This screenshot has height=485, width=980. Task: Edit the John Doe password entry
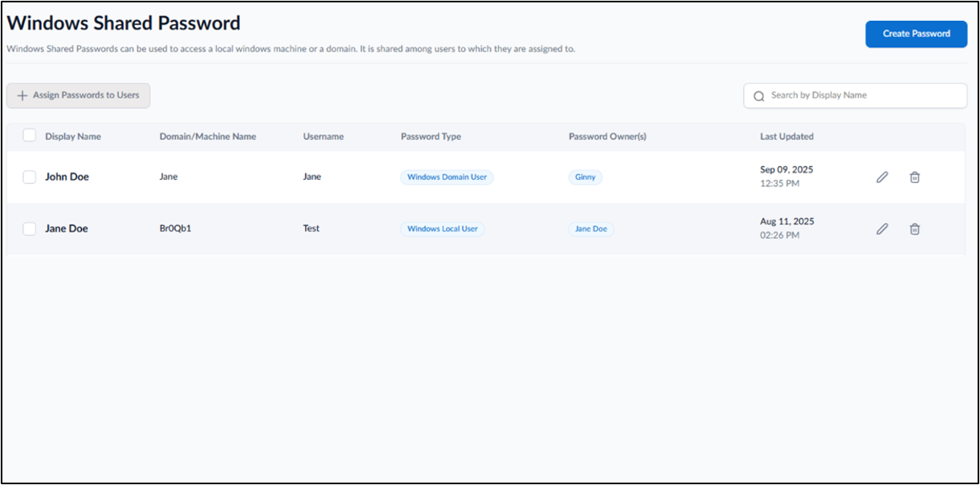(882, 177)
